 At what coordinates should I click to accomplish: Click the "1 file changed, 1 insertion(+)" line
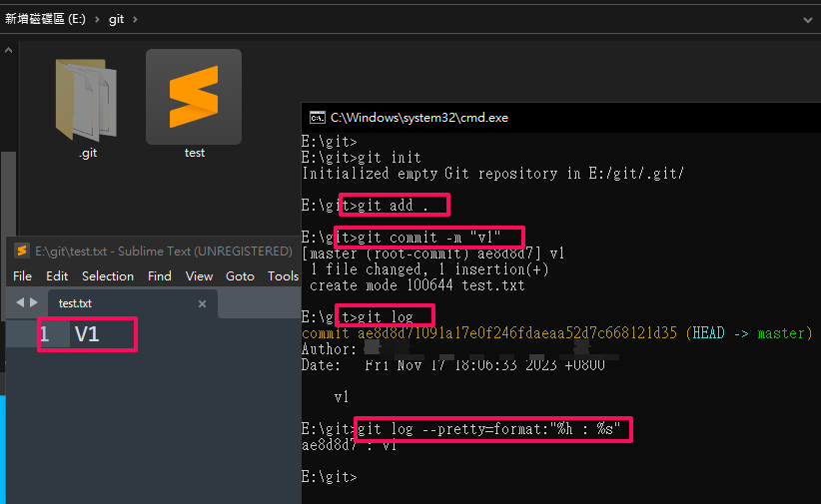click(429, 269)
